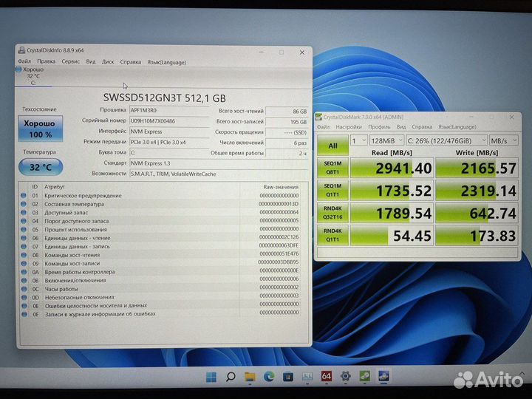Open the drive dropdown showing C: 26% (122/476GiB)
This screenshot has width=532, height=399.
(x=446, y=140)
